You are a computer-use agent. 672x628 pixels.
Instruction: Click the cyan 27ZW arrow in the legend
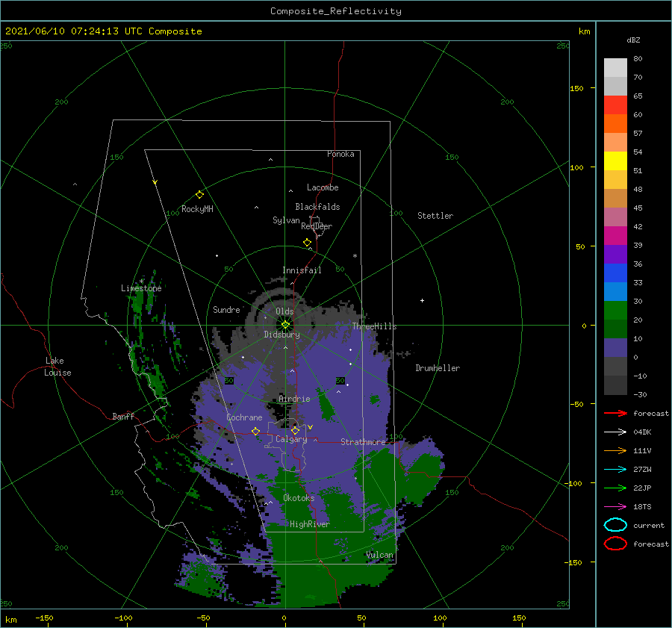click(x=615, y=469)
